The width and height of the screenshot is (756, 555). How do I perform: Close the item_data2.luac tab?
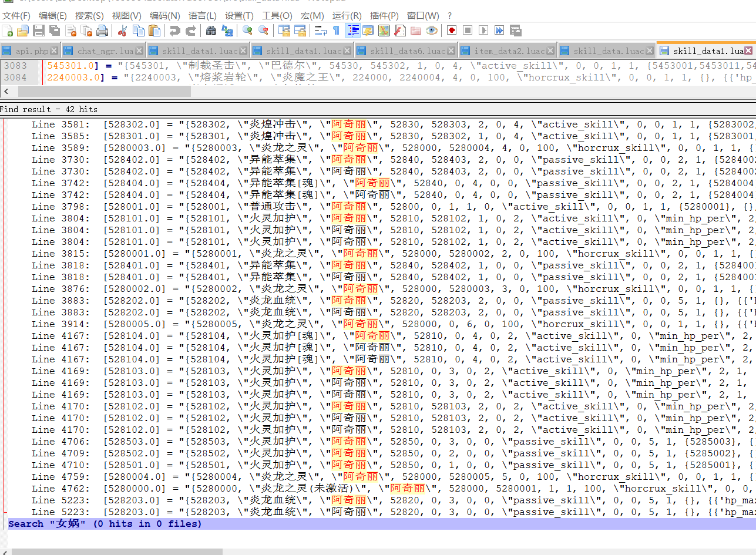(551, 51)
